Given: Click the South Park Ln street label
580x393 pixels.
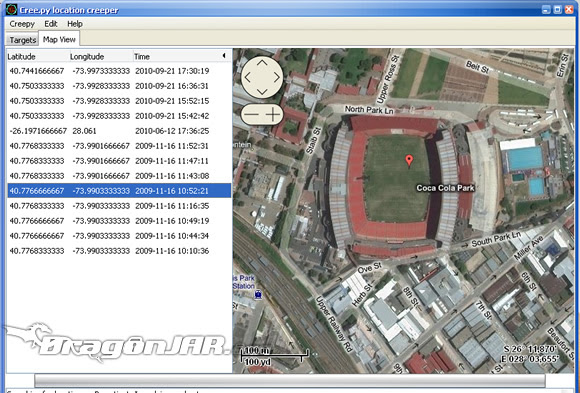Looking at the screenshot, I should pyautogui.click(x=496, y=239).
